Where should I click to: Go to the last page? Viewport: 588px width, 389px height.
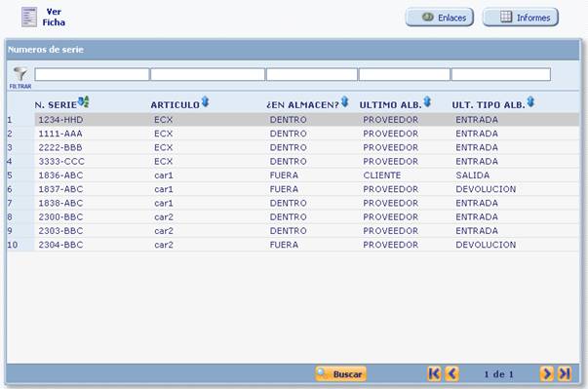565,373
